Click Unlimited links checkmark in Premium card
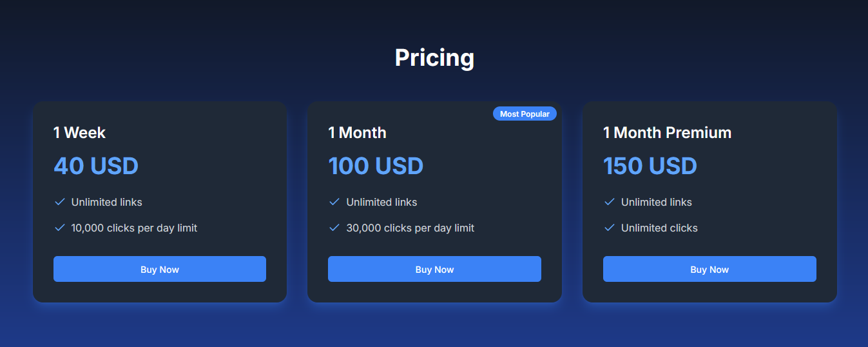Image resolution: width=868 pixels, height=347 pixels. pos(610,202)
